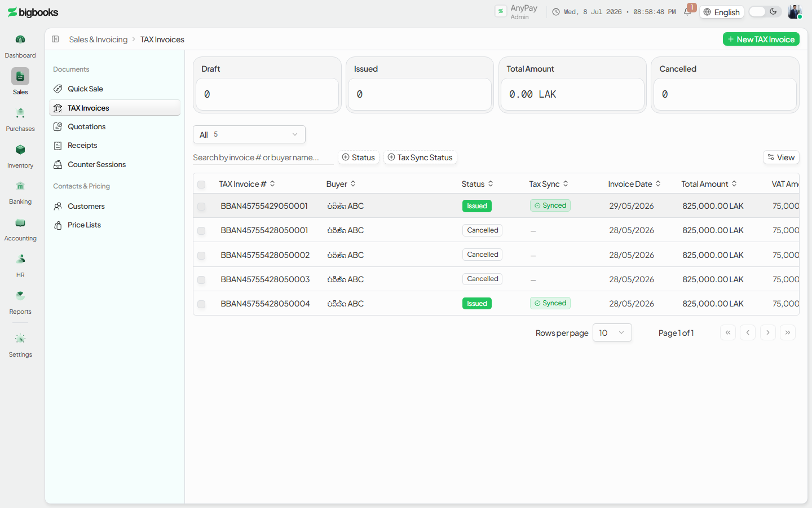The width and height of the screenshot is (812, 508).
Task: Select checkbox for invoice BBAN45755428050003
Action: [201, 280]
